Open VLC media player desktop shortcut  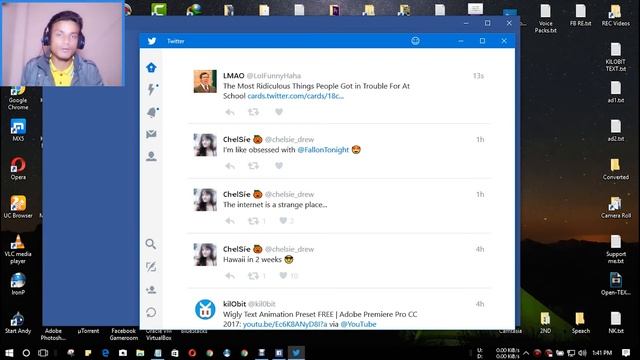(18, 249)
